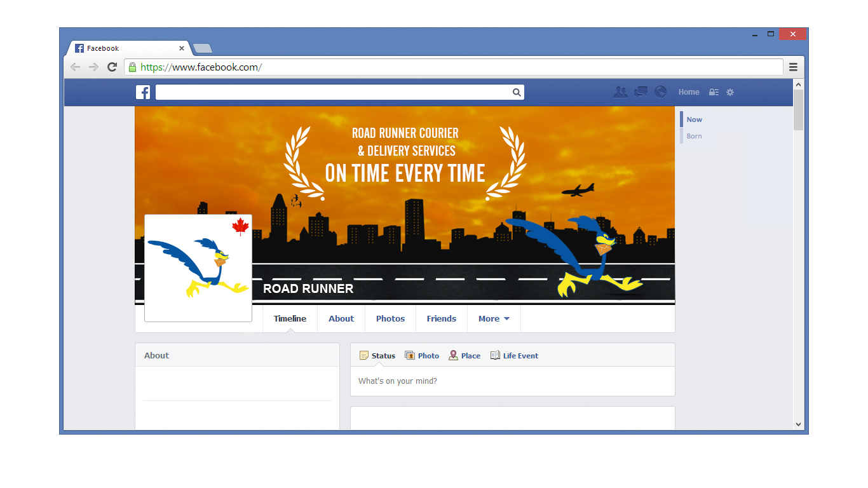Expand the More dropdown on profile
This screenshot has width=868, height=488.
tap(494, 319)
